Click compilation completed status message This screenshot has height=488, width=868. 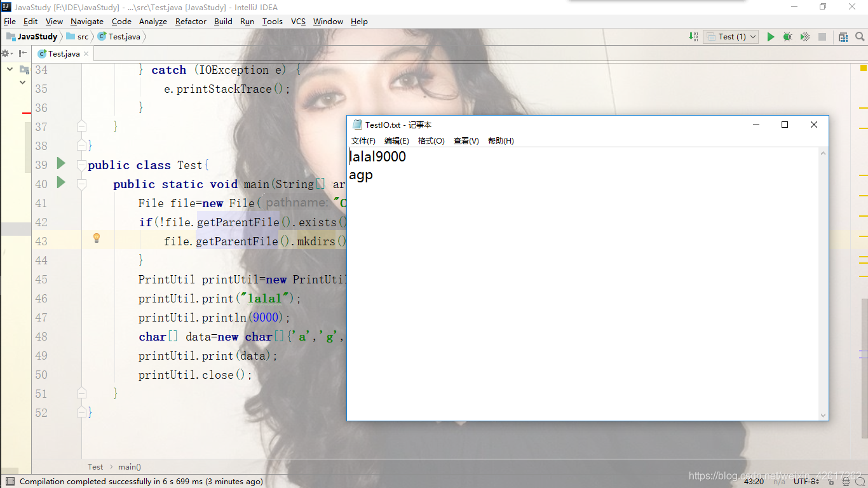(141, 482)
